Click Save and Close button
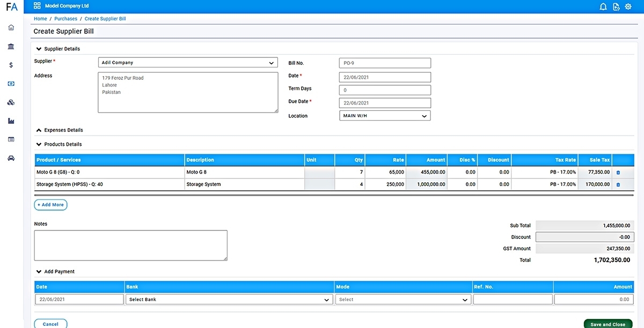Viewport: 644px width, 328px height. point(608,324)
